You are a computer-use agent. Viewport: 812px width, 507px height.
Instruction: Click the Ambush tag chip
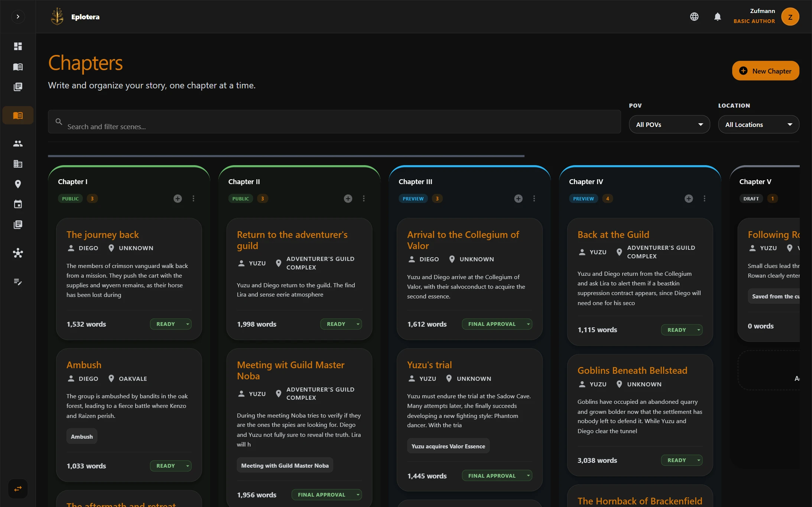point(82,436)
